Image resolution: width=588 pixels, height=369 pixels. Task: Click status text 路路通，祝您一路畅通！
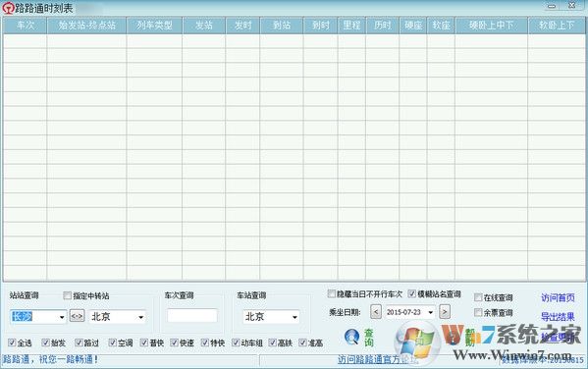coord(51,359)
